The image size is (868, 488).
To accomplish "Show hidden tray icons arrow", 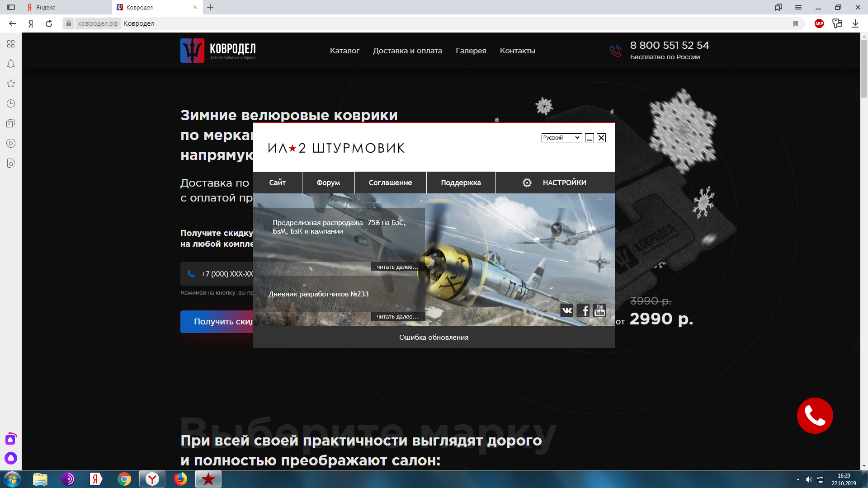I will pyautogui.click(x=798, y=479).
